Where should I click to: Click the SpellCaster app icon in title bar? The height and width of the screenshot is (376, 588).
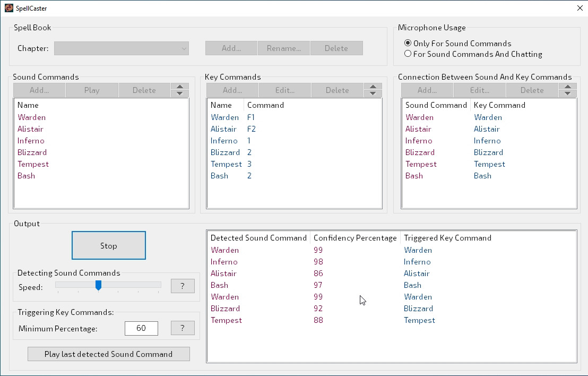(x=9, y=8)
